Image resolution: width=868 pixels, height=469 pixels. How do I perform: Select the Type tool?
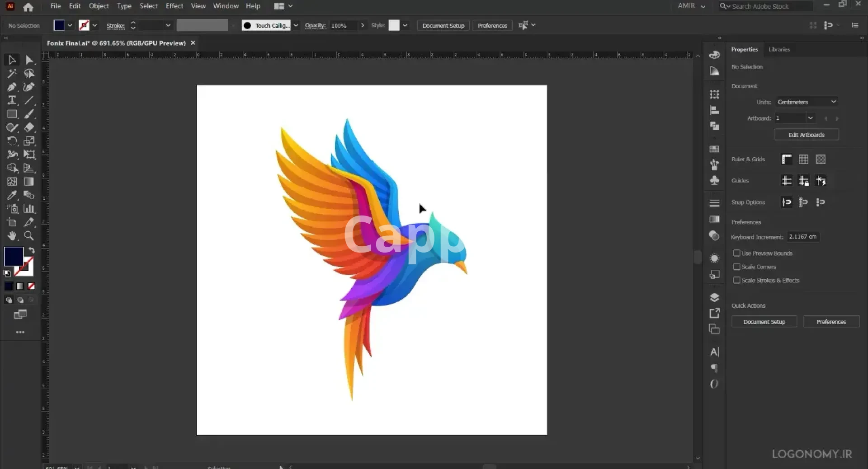pyautogui.click(x=12, y=100)
